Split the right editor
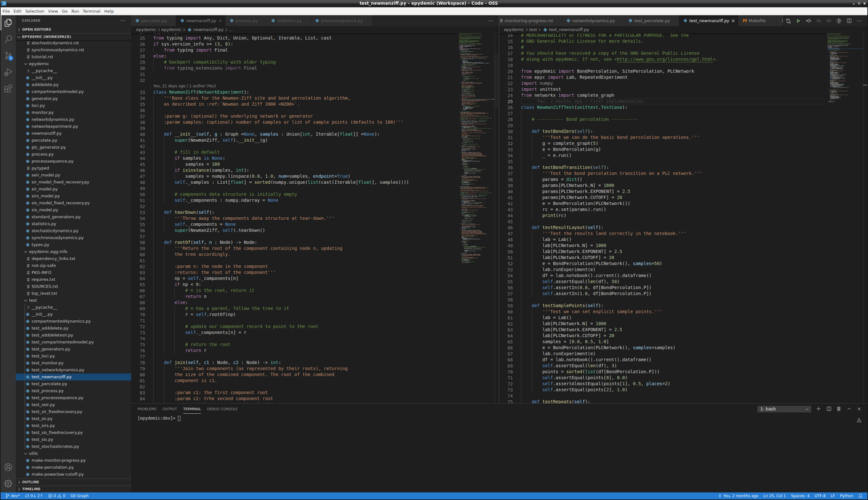Image resolution: width=868 pixels, height=500 pixels. tap(849, 21)
